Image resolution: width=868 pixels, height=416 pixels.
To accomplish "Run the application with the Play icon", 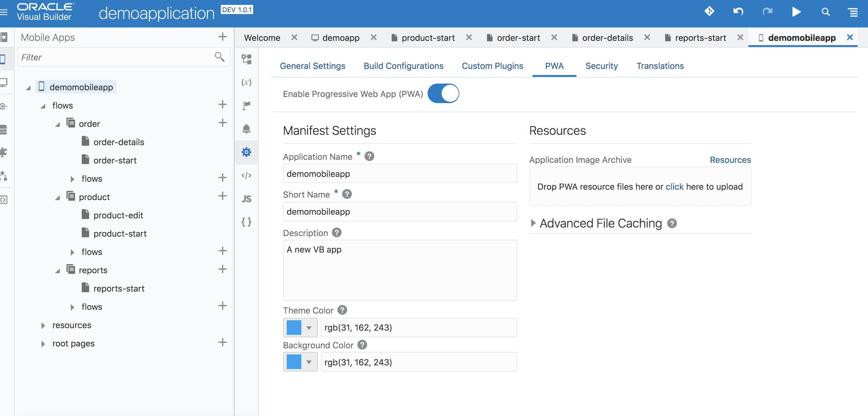I will click(x=796, y=12).
